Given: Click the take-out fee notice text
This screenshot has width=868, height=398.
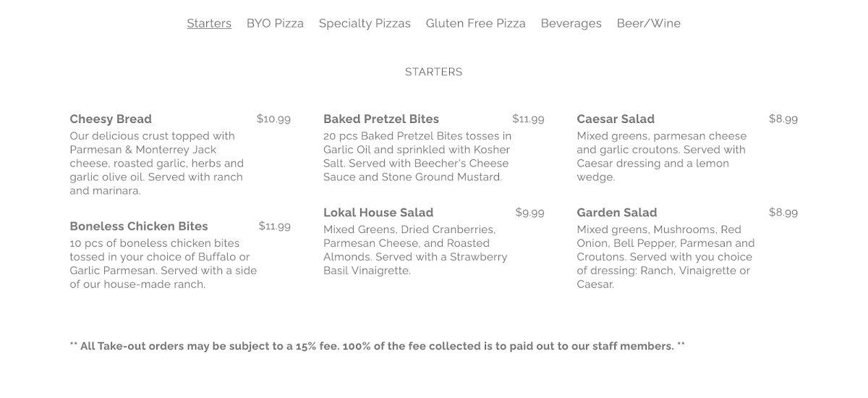Looking at the screenshot, I should [x=377, y=346].
